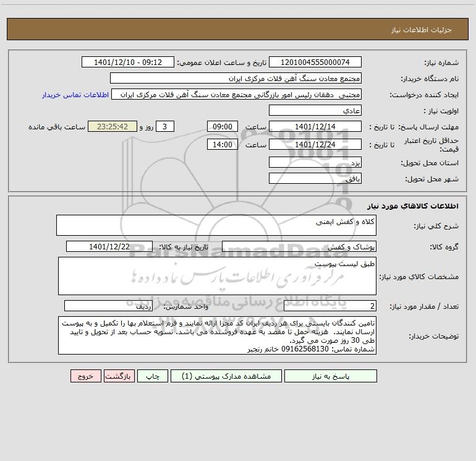Click the گروه کالا label
This screenshot has width=476, height=461.
point(444,247)
